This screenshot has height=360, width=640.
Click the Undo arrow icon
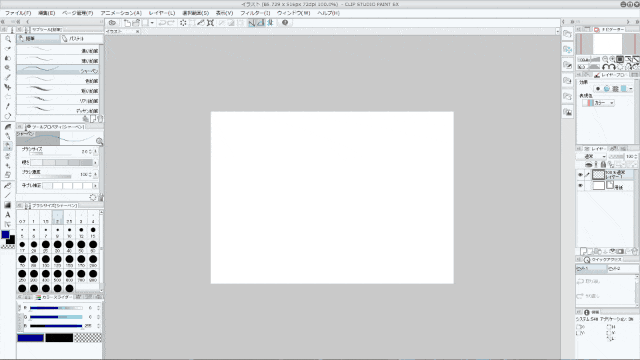pyautogui.click(x=162, y=23)
